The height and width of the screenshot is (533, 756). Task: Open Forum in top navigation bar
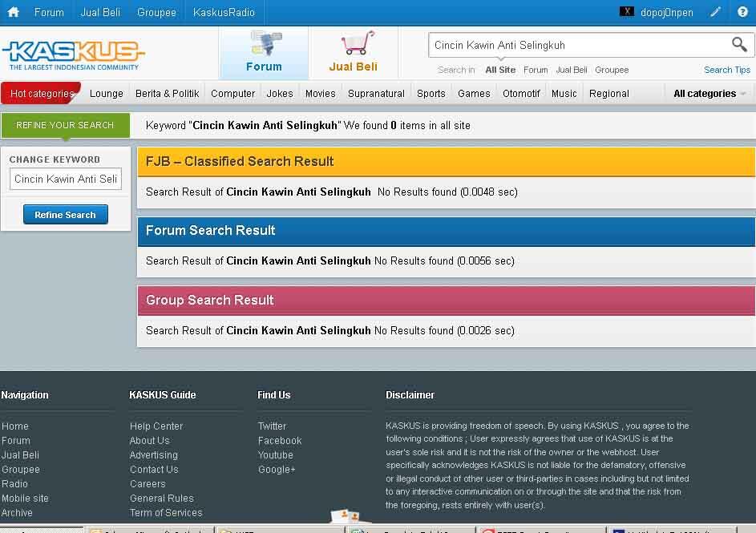coord(49,13)
